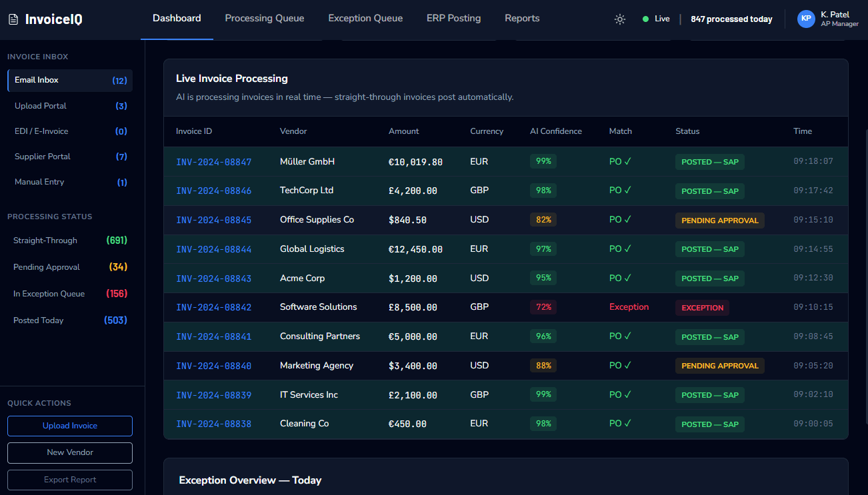Open the Reports tab
Image resolution: width=868 pixels, height=495 pixels.
coord(522,19)
